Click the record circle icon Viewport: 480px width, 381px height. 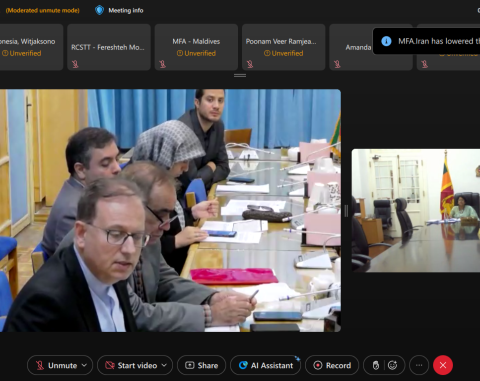click(318, 365)
